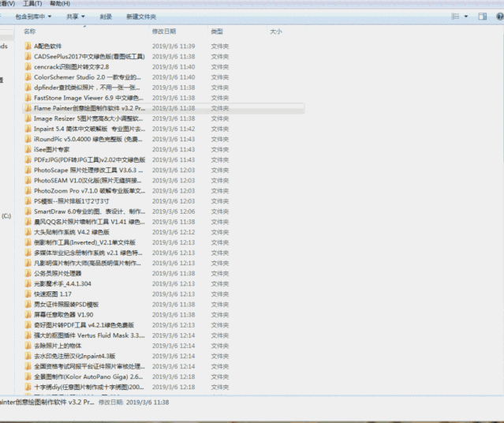This screenshot has height=423, width=504.
Task: Select the Image Resizer 5 folder icon
Action: [x=28, y=118]
